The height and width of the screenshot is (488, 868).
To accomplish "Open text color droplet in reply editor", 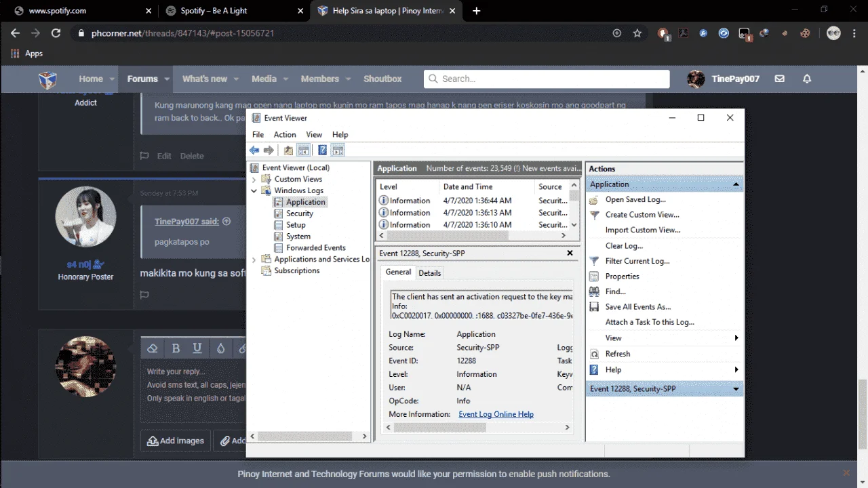I will (x=220, y=348).
